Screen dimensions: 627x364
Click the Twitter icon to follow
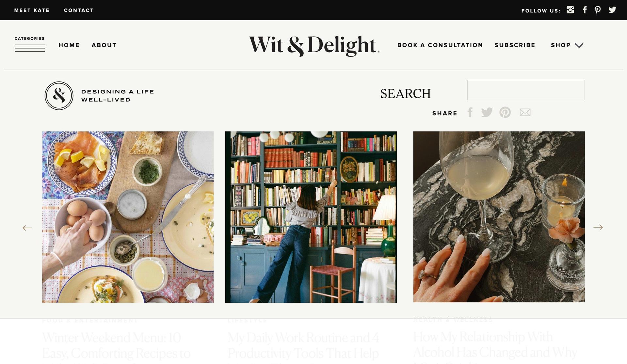coord(612,9)
